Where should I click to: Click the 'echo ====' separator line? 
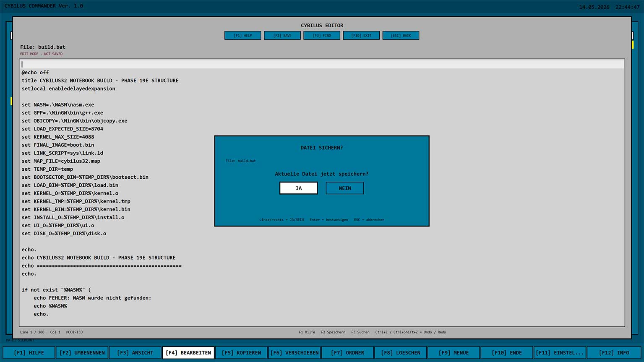tap(102, 266)
